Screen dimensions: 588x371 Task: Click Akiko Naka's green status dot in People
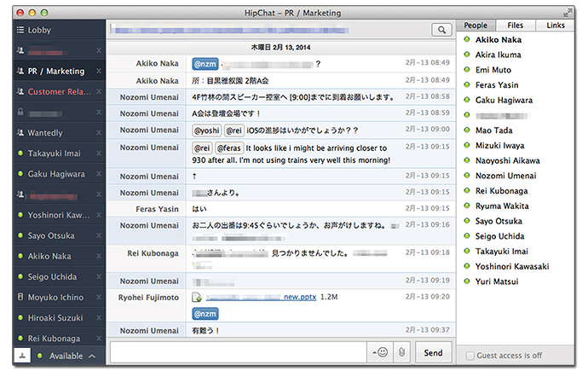pyautogui.click(x=467, y=39)
